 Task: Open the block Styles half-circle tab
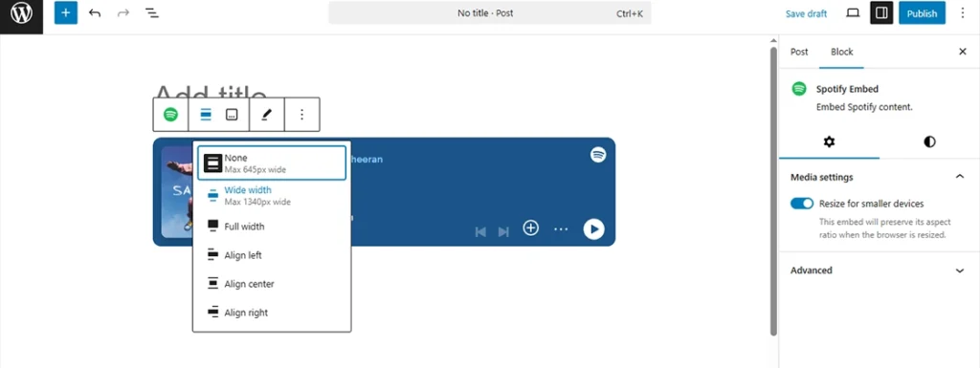tap(929, 142)
